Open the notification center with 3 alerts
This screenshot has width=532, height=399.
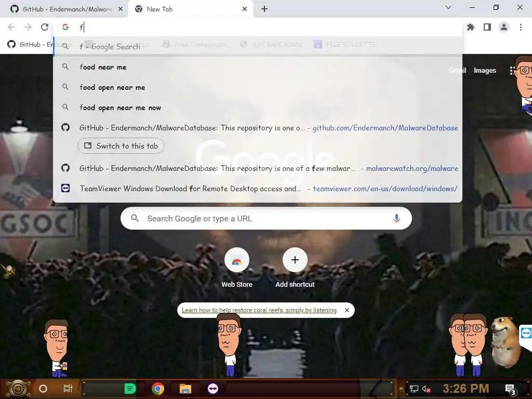[510, 389]
